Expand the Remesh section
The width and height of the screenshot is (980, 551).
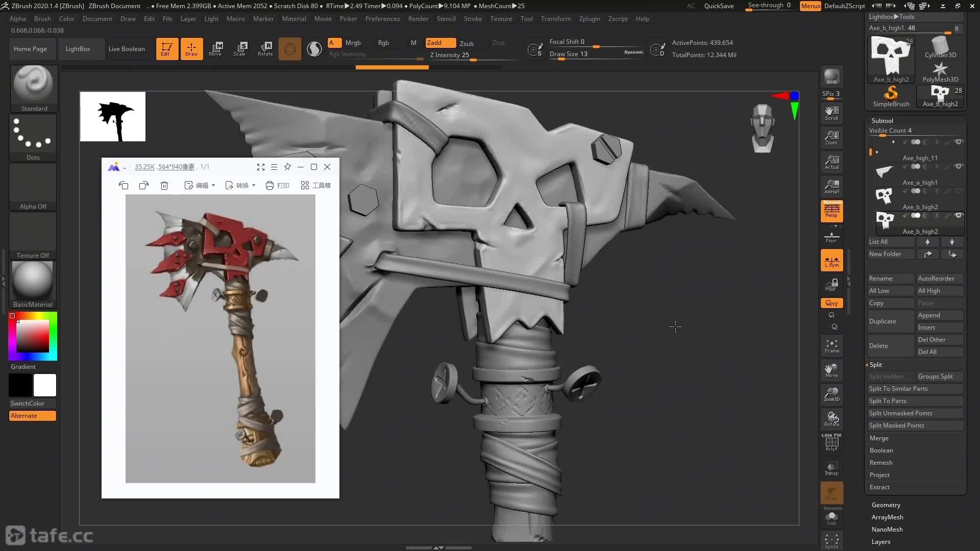click(881, 463)
